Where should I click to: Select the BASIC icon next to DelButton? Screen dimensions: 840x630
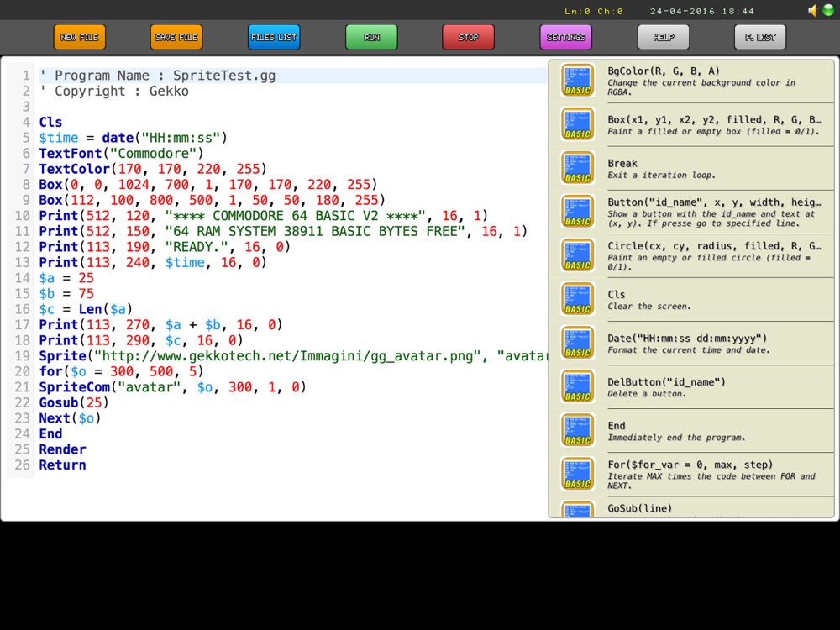[578, 386]
